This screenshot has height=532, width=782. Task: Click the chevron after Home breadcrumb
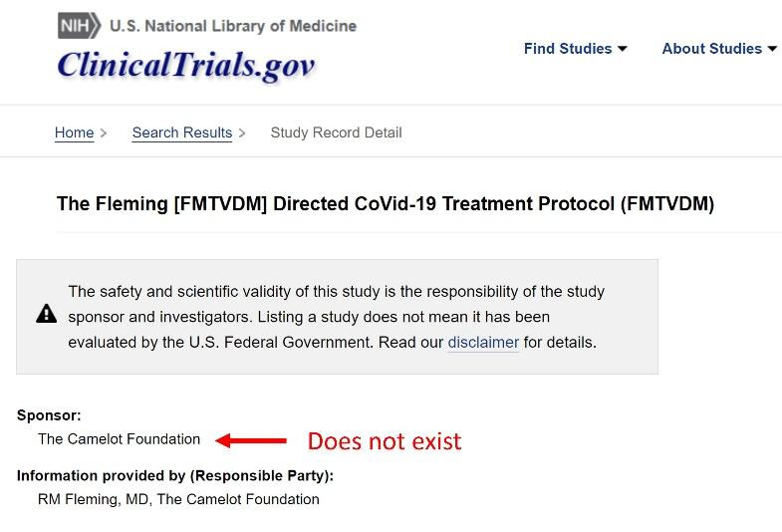(x=104, y=133)
